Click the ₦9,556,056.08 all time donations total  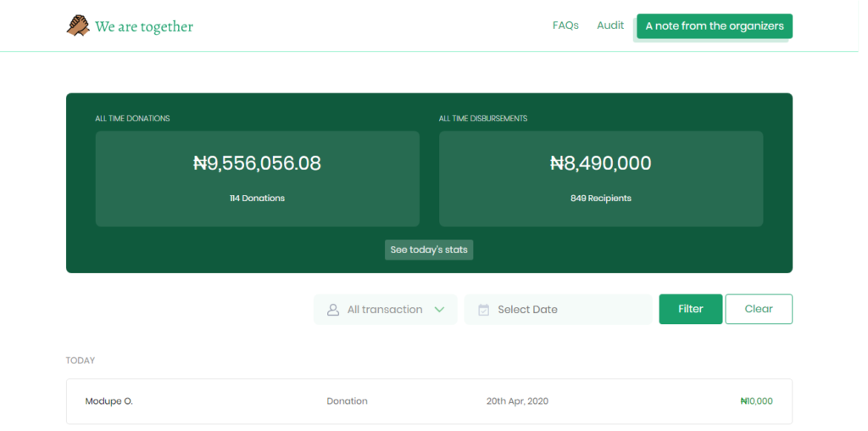click(x=257, y=164)
